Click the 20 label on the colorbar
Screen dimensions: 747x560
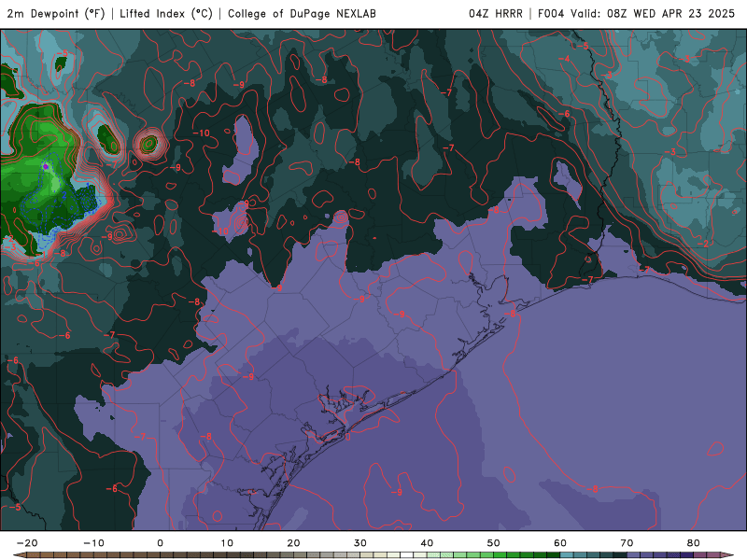point(293,543)
